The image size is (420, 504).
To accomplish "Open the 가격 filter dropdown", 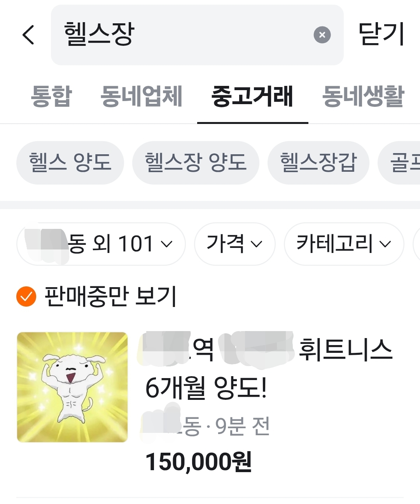I will tap(235, 244).
